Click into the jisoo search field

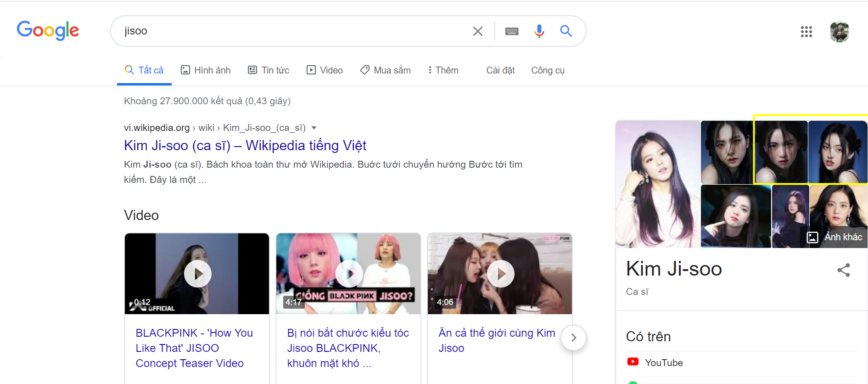[x=294, y=31]
